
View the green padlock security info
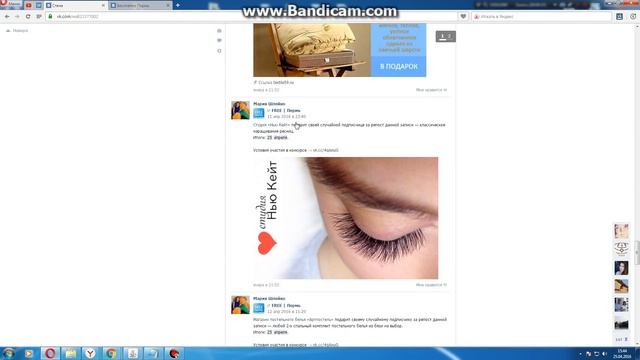pos(50,16)
